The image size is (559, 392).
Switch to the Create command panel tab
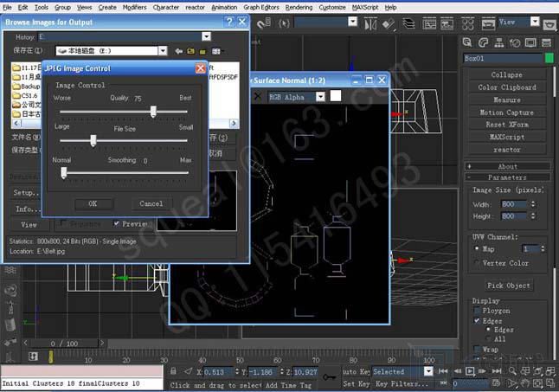coord(467,42)
